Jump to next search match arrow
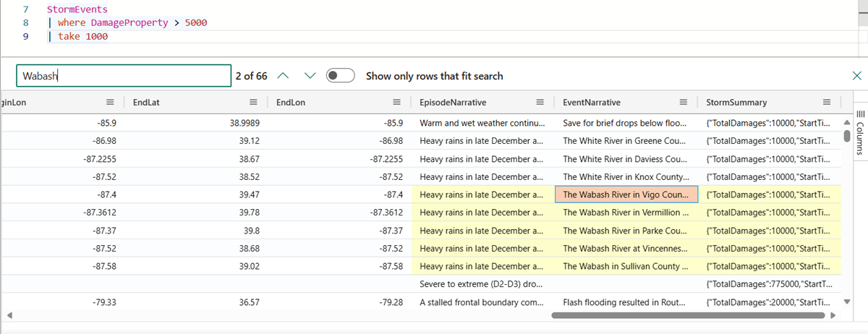The height and width of the screenshot is (334, 868). pyautogui.click(x=310, y=76)
